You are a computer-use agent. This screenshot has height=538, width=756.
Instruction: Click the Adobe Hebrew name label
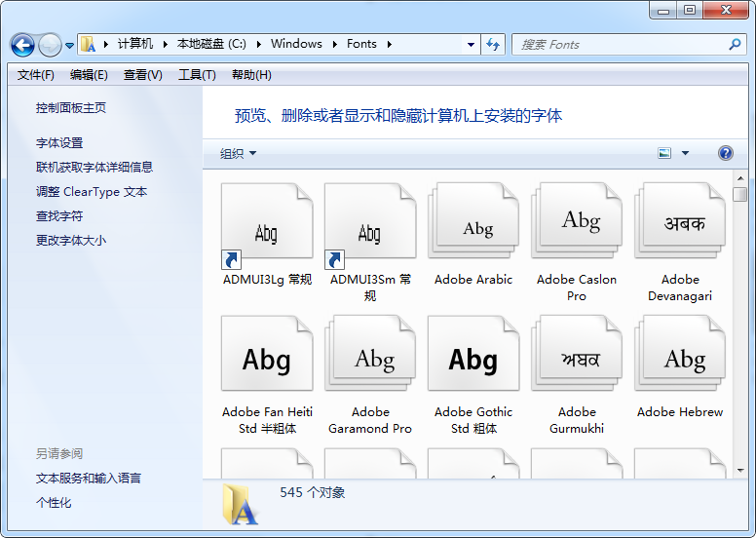[x=680, y=412]
